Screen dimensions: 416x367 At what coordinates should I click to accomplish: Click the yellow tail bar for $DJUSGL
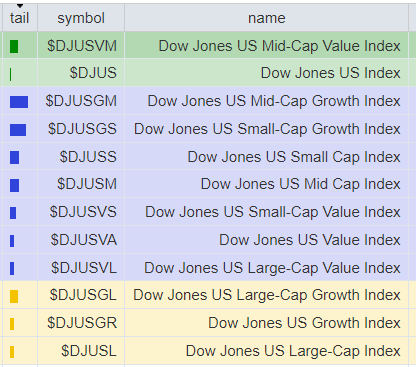tap(14, 296)
